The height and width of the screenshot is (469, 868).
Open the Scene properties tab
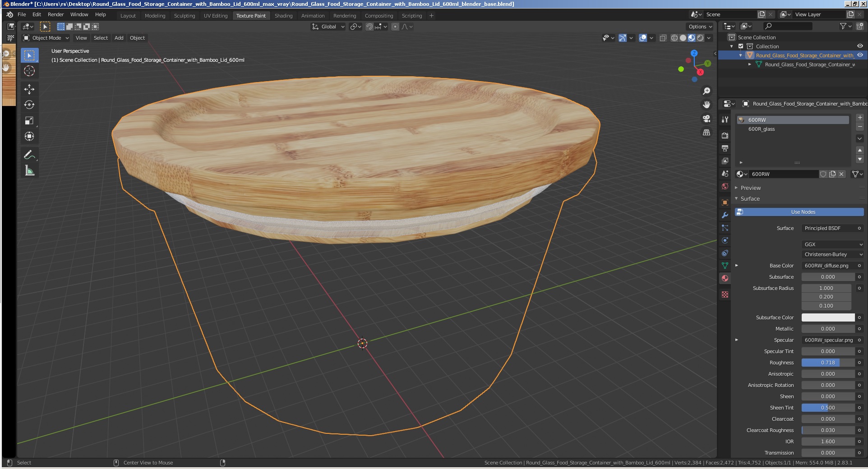tap(725, 174)
